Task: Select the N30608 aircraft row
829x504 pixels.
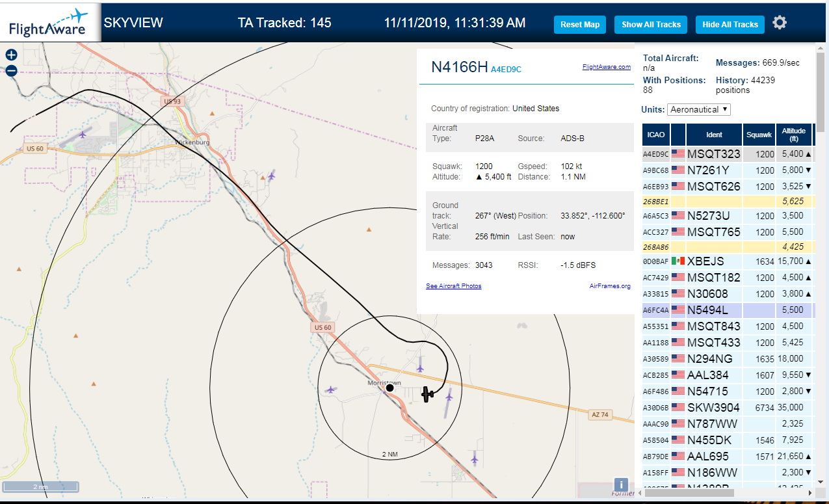Action: [728, 294]
